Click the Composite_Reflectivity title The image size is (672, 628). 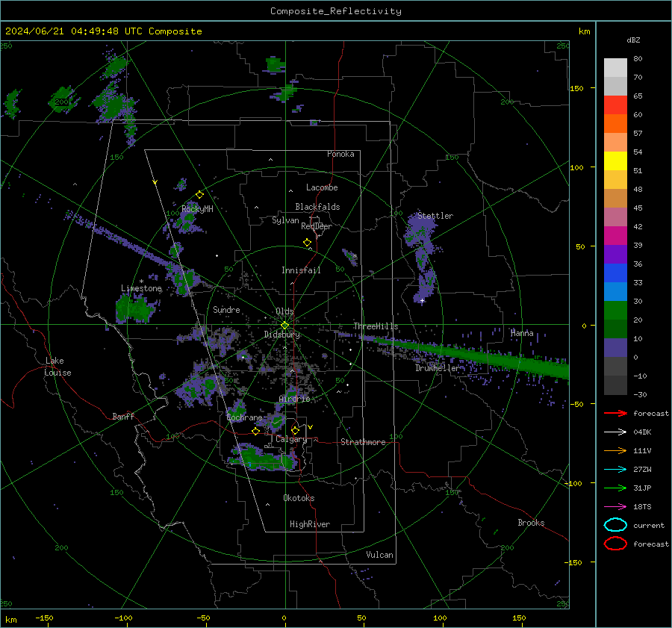click(336, 11)
